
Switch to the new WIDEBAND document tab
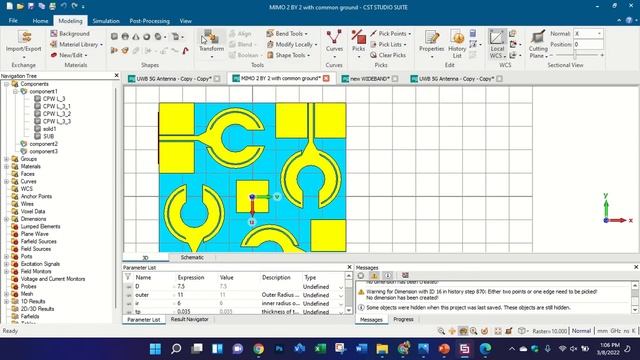click(369, 79)
